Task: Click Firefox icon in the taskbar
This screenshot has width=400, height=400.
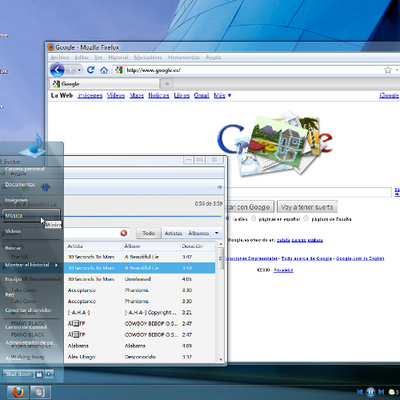Action: pos(18,392)
